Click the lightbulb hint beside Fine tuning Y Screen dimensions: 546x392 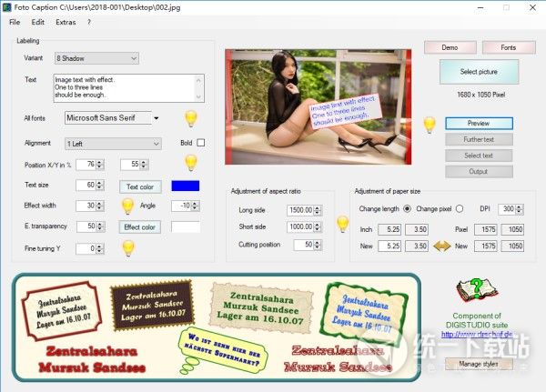point(128,247)
